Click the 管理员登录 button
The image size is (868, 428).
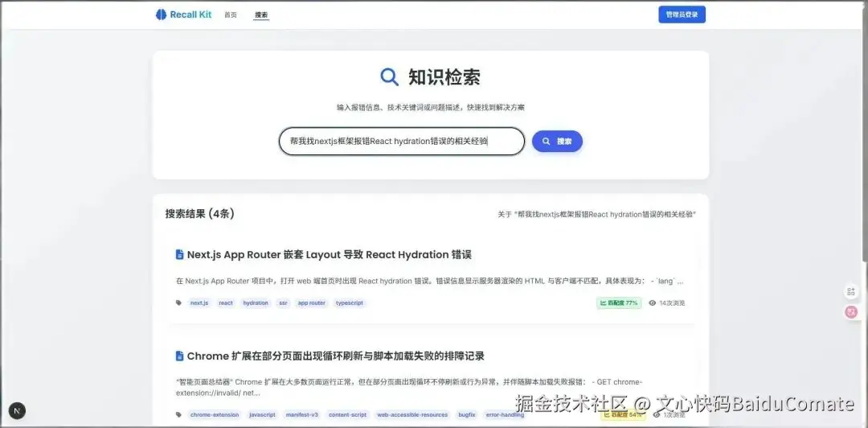pyautogui.click(x=682, y=15)
